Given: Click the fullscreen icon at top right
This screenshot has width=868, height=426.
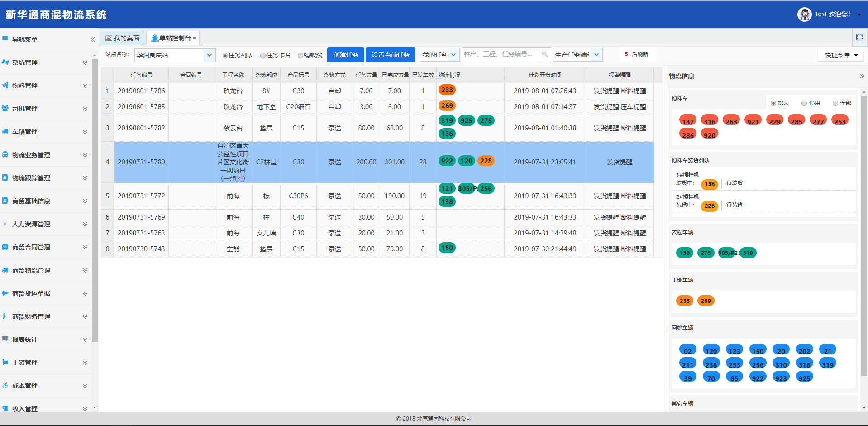Looking at the screenshot, I should [x=859, y=38].
